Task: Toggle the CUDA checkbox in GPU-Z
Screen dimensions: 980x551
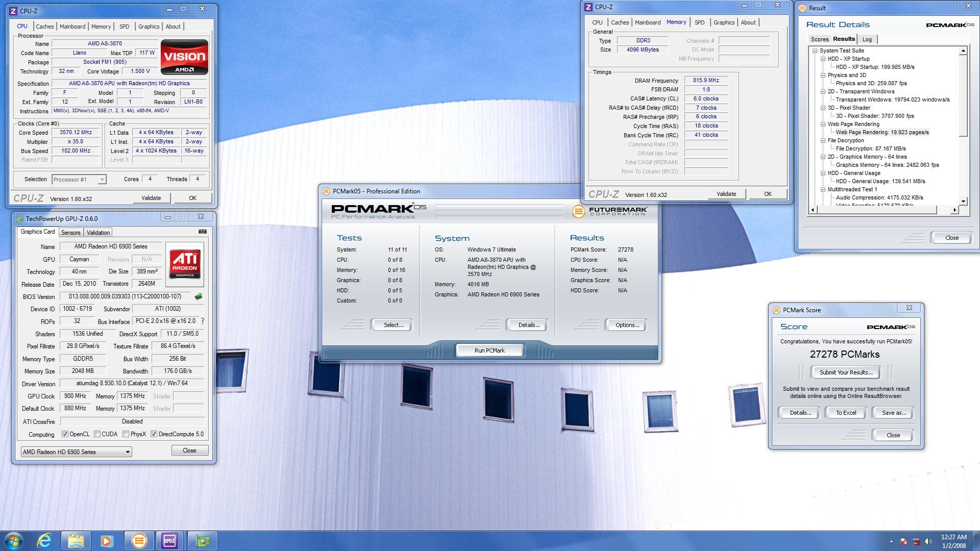Action: click(x=97, y=434)
